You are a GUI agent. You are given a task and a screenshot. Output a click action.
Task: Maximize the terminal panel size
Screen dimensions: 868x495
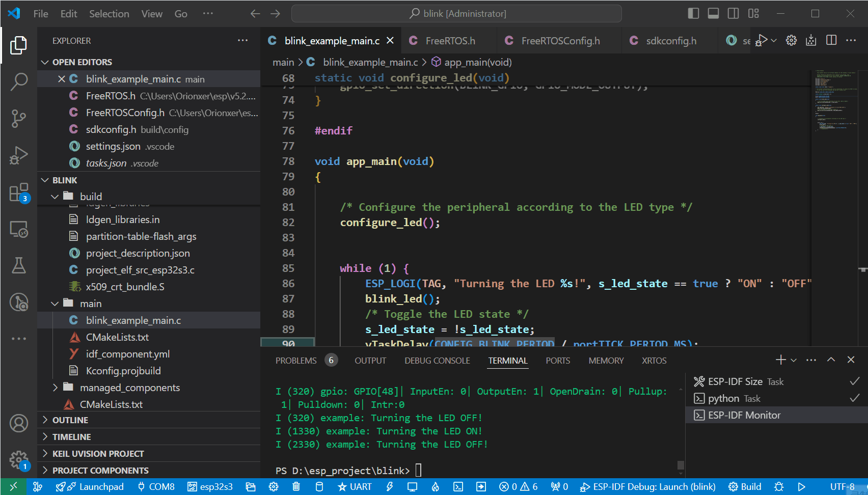click(x=831, y=360)
